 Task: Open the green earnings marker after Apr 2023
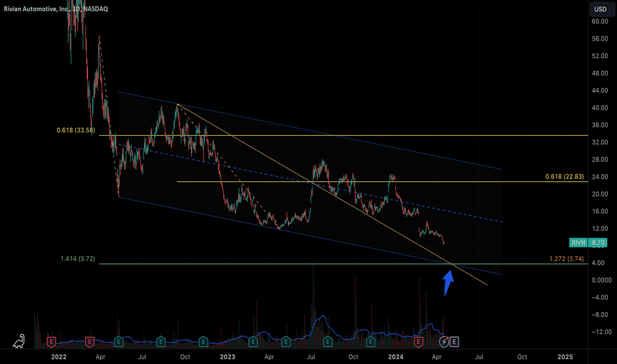click(x=286, y=341)
